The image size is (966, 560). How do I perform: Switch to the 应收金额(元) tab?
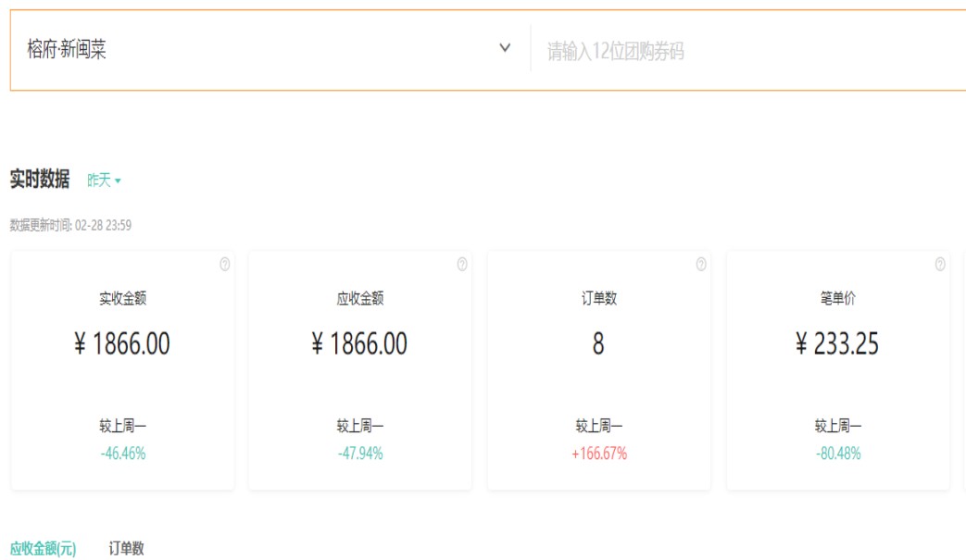click(x=43, y=549)
